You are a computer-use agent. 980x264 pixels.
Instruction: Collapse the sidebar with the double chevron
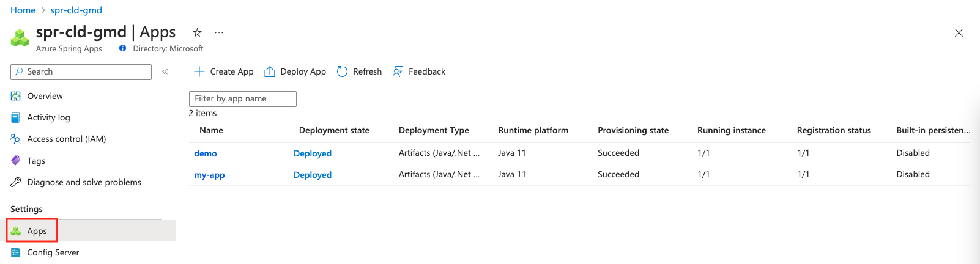pos(165,71)
